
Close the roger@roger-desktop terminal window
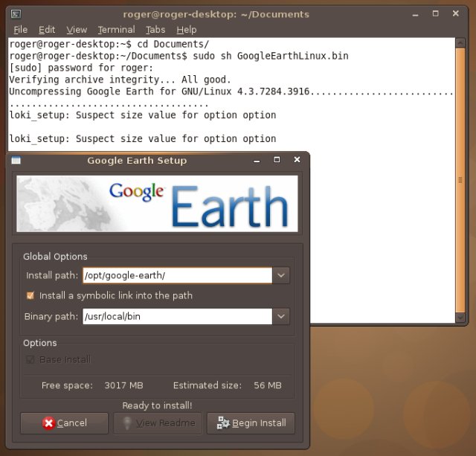[456, 13]
